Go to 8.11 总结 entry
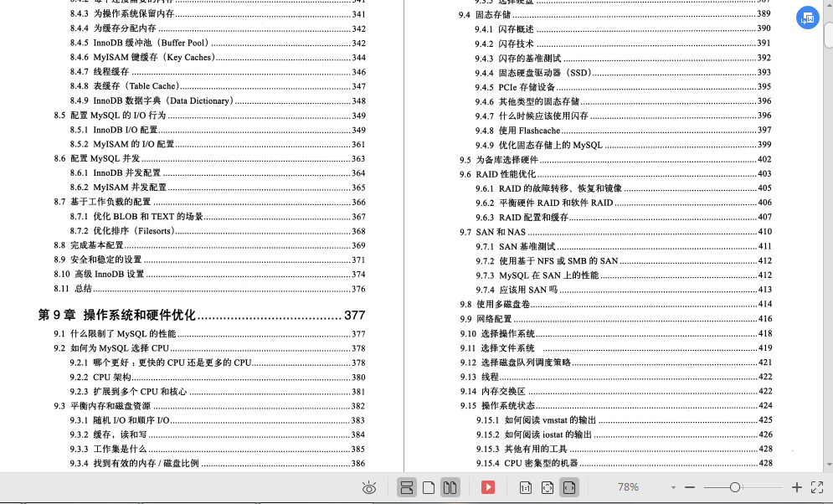833x504 pixels. click(x=210, y=288)
